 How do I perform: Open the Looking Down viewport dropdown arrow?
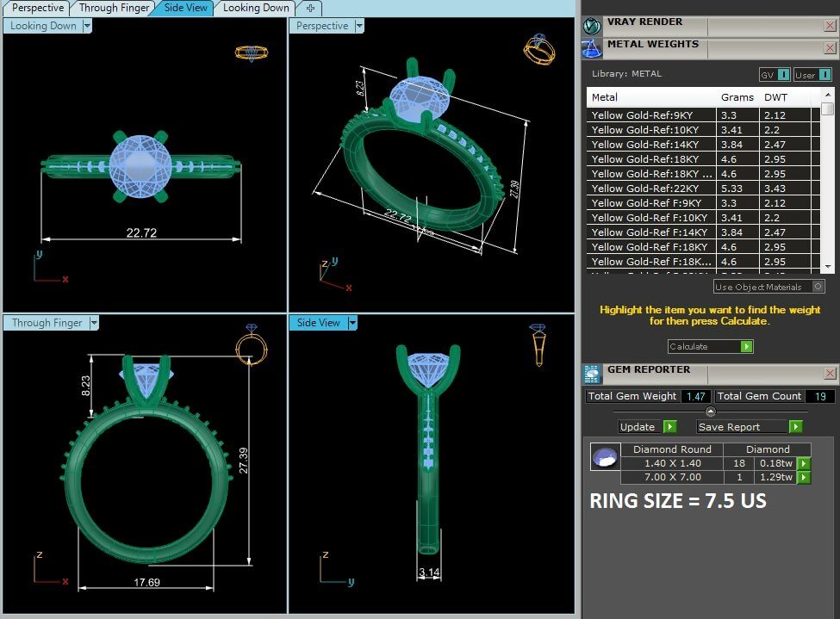click(x=87, y=26)
